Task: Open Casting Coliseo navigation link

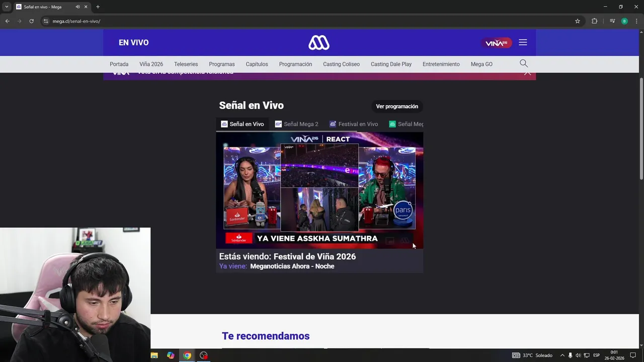Action: coord(341,64)
